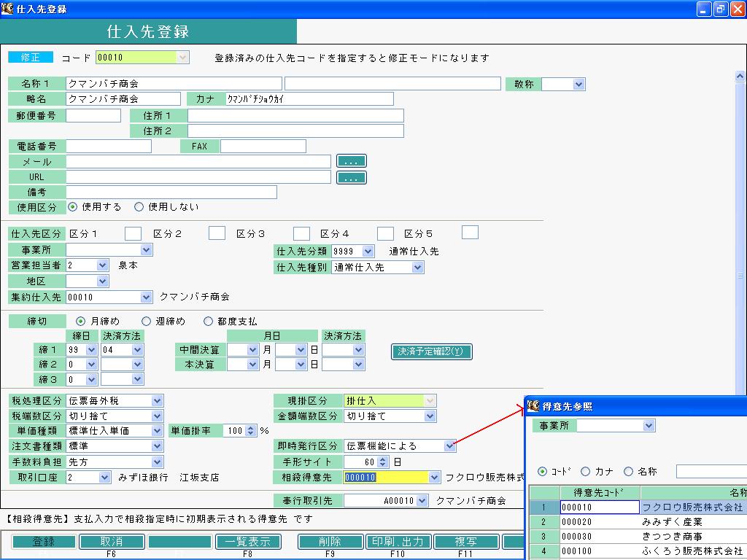Click the 得意先参照 window title icon
Screen dimensions: 747x560
[x=533, y=405]
